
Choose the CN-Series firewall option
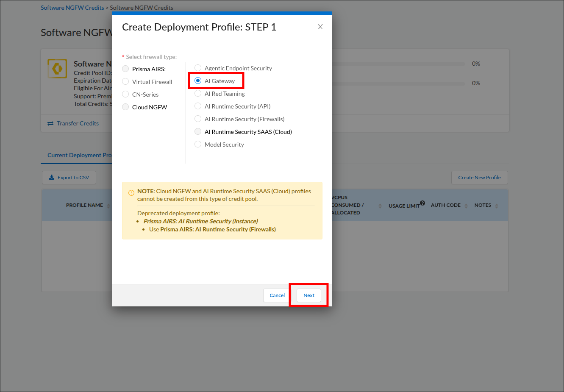coord(125,94)
